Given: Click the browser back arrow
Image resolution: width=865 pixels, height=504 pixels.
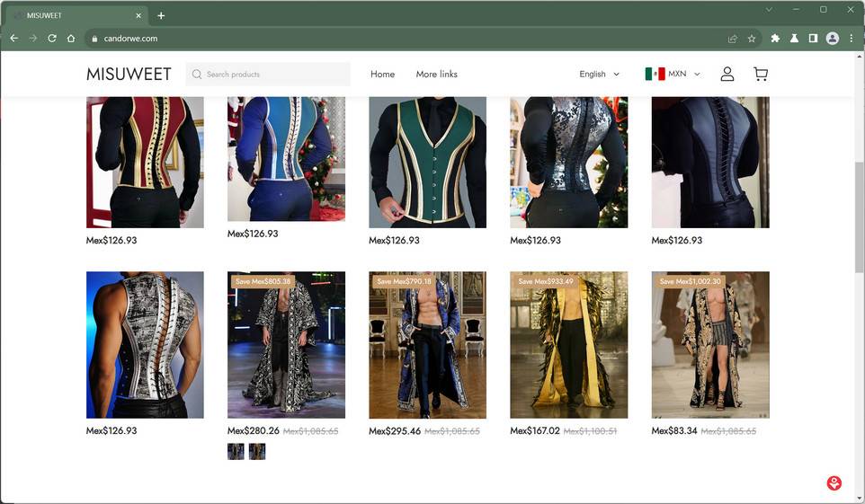Looking at the screenshot, I should click(14, 38).
